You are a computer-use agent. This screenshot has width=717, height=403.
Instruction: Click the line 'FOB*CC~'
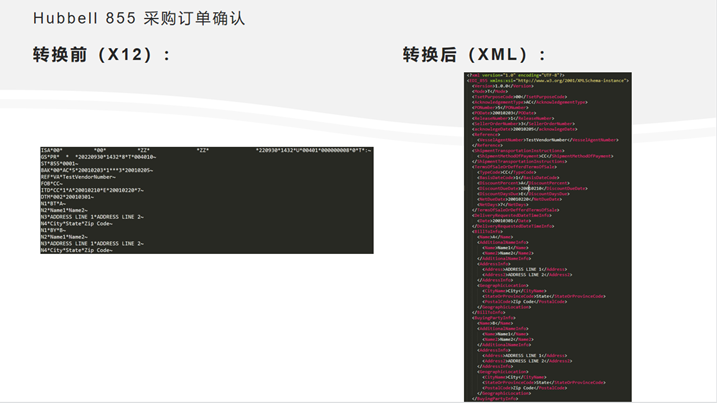point(52,183)
